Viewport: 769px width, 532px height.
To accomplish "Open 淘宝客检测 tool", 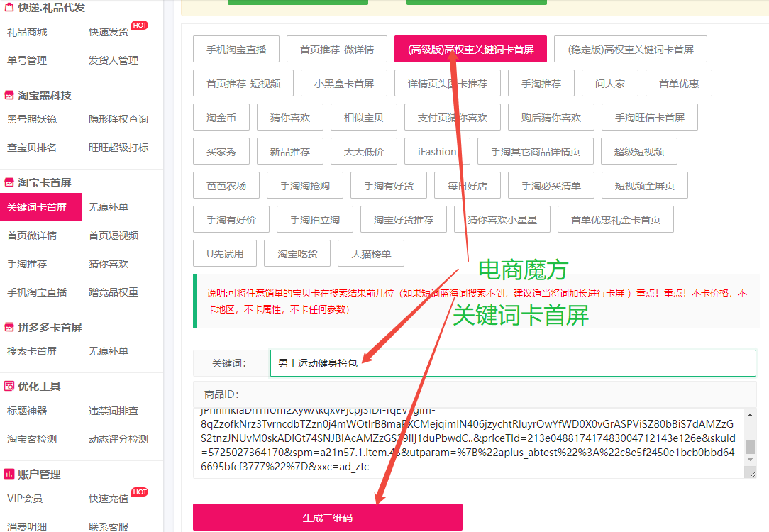I will pyautogui.click(x=32, y=439).
